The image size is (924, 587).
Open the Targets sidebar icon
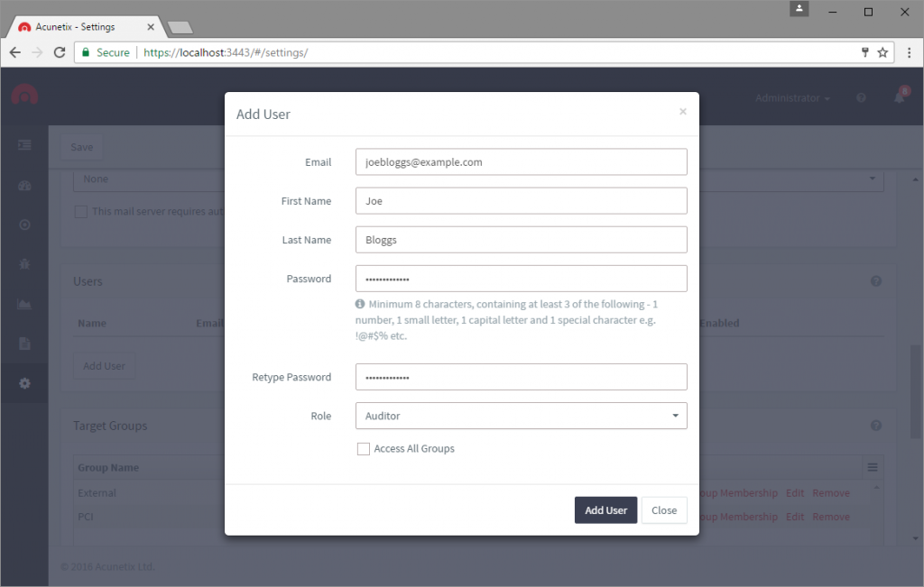[24, 225]
